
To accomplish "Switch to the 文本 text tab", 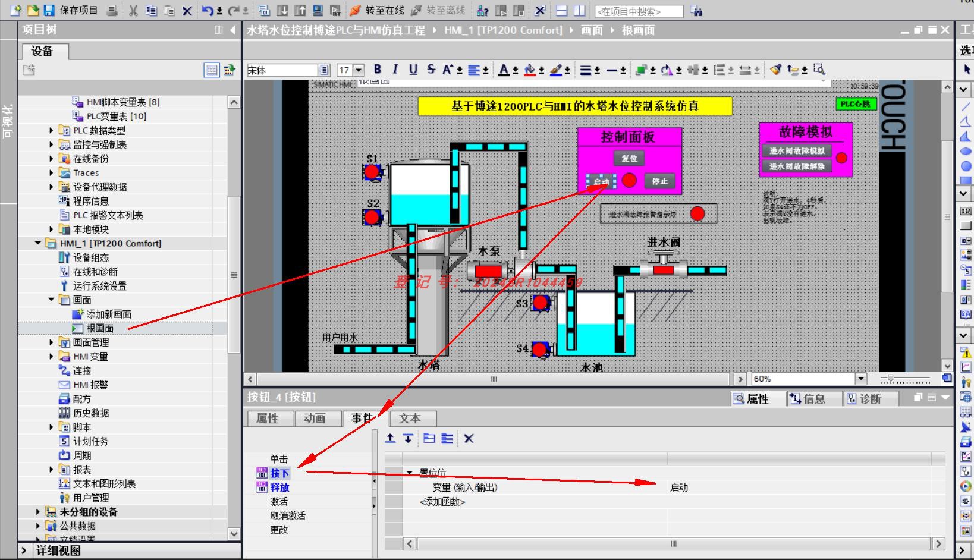I will (410, 419).
